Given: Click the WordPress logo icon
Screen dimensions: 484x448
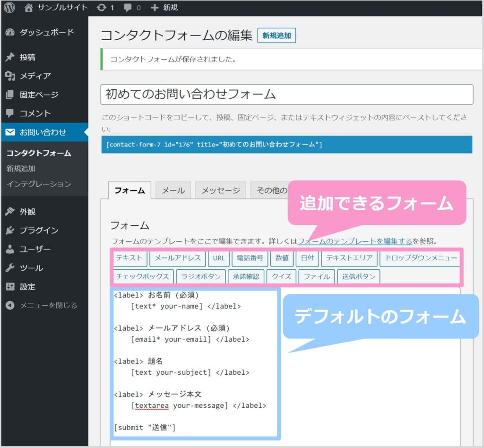Looking at the screenshot, I should pos(9,8).
